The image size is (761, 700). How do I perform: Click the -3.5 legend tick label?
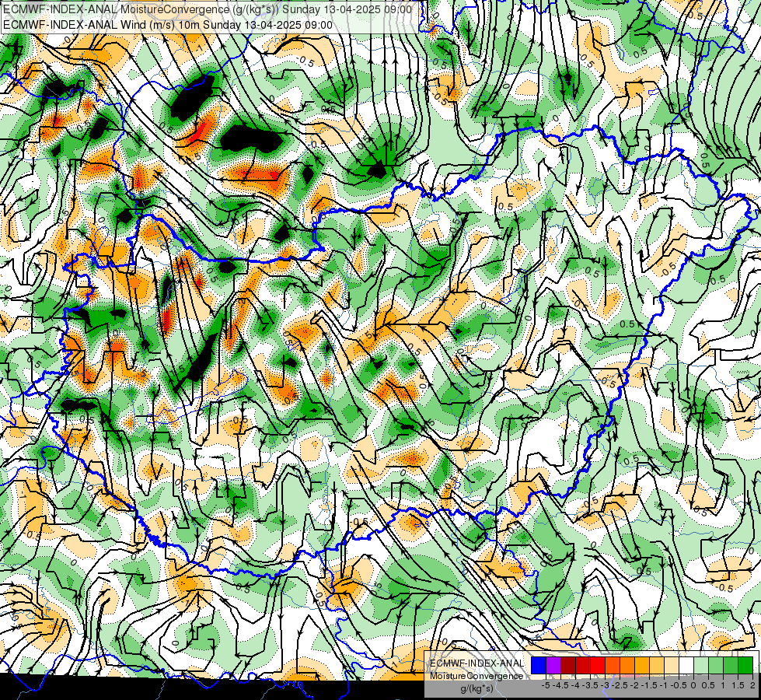click(590, 685)
